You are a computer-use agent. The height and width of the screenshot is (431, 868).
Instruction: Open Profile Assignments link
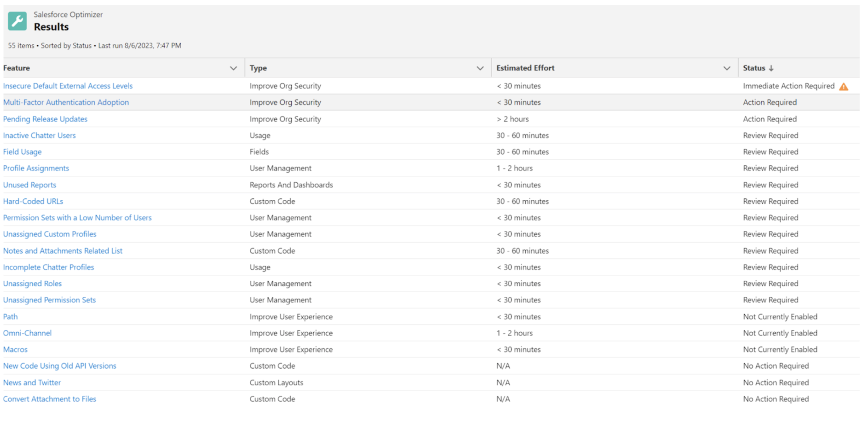pyautogui.click(x=36, y=168)
